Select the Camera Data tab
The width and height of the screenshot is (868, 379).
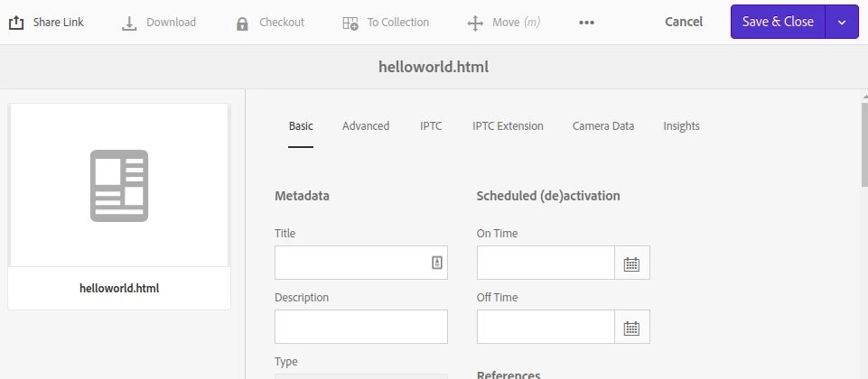point(603,126)
